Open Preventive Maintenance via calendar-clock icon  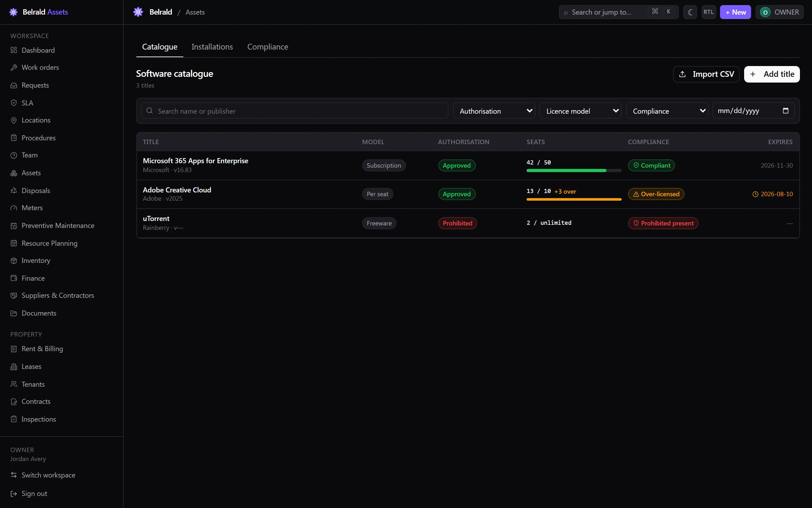click(x=14, y=226)
